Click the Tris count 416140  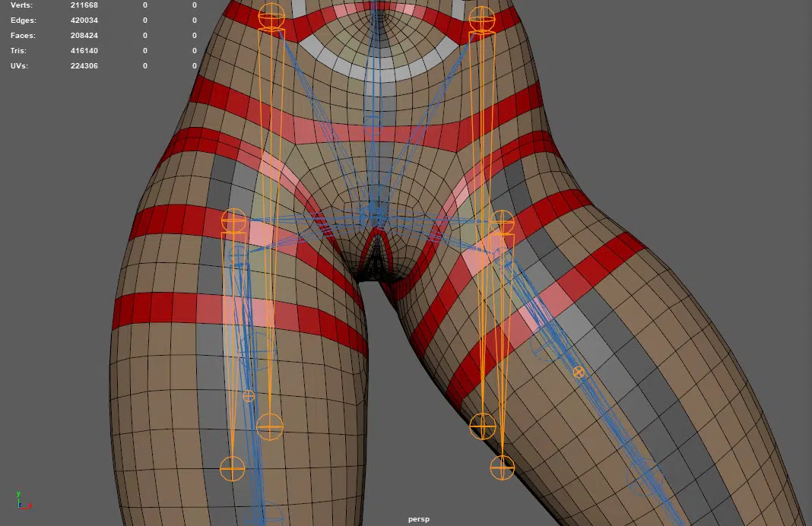84,51
